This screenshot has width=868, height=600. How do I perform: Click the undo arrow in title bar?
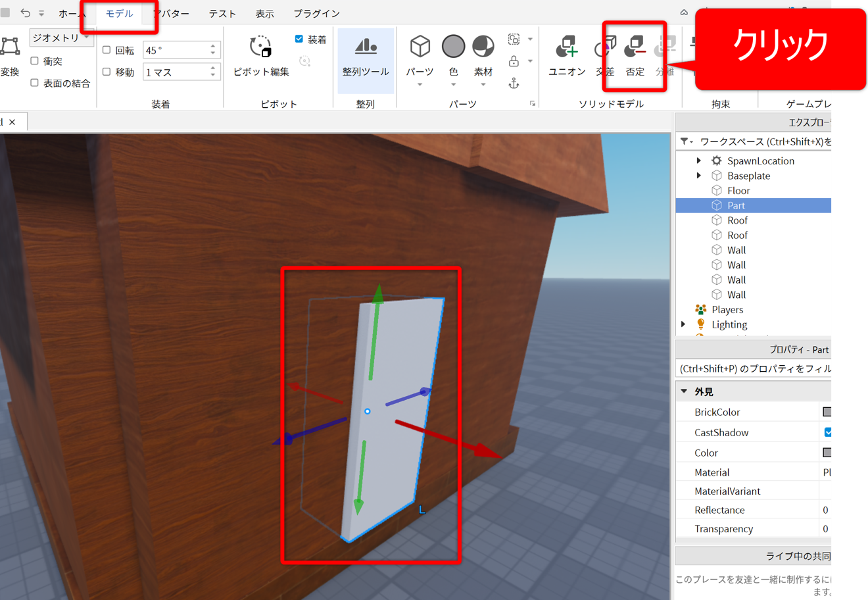(x=26, y=12)
